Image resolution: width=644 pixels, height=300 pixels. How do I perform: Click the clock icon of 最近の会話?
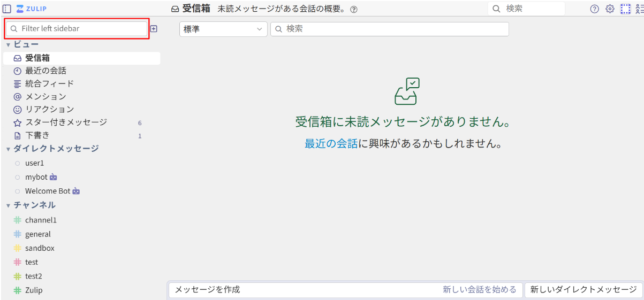pos(17,71)
